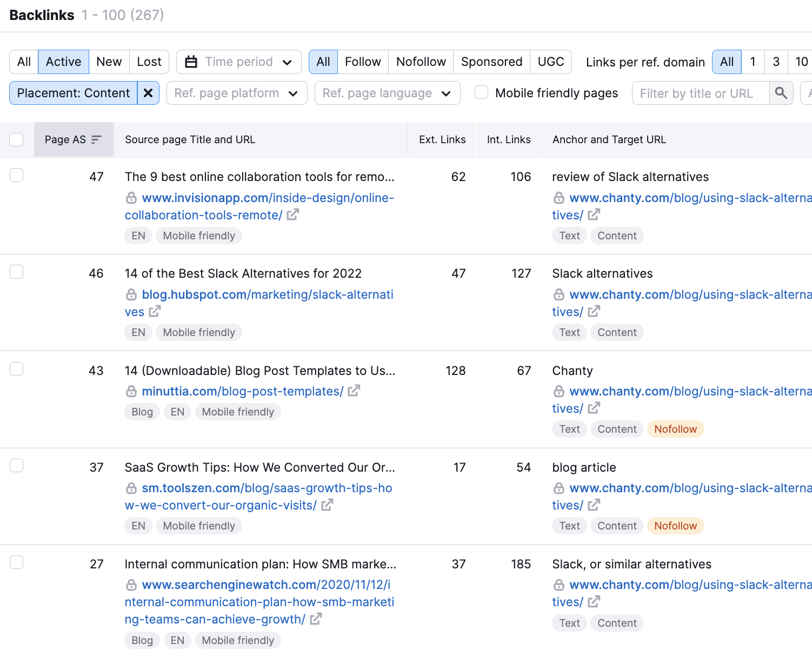Viewport: 812px width, 657px height.
Task: Click lock icon beside searchenginewatch.com URL
Action: pyautogui.click(x=131, y=585)
